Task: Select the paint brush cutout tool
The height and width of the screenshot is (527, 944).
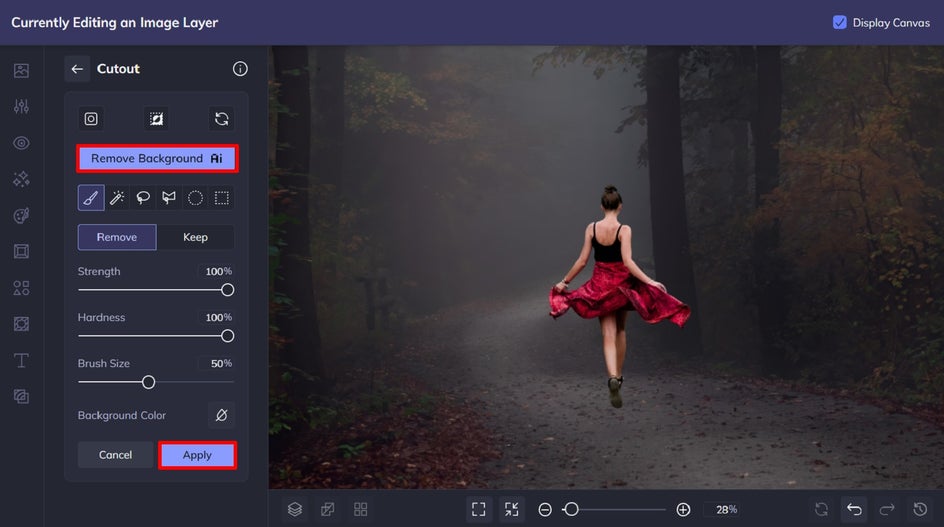Action: [91, 198]
